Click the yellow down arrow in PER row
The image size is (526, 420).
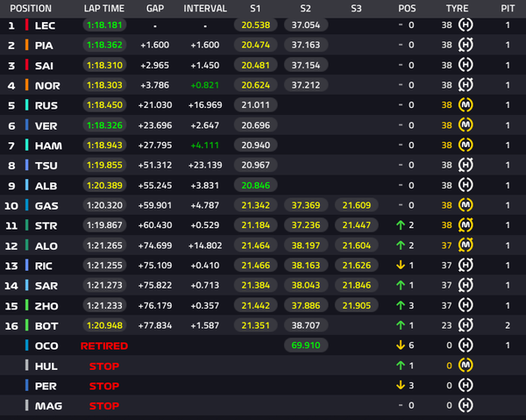401,386
